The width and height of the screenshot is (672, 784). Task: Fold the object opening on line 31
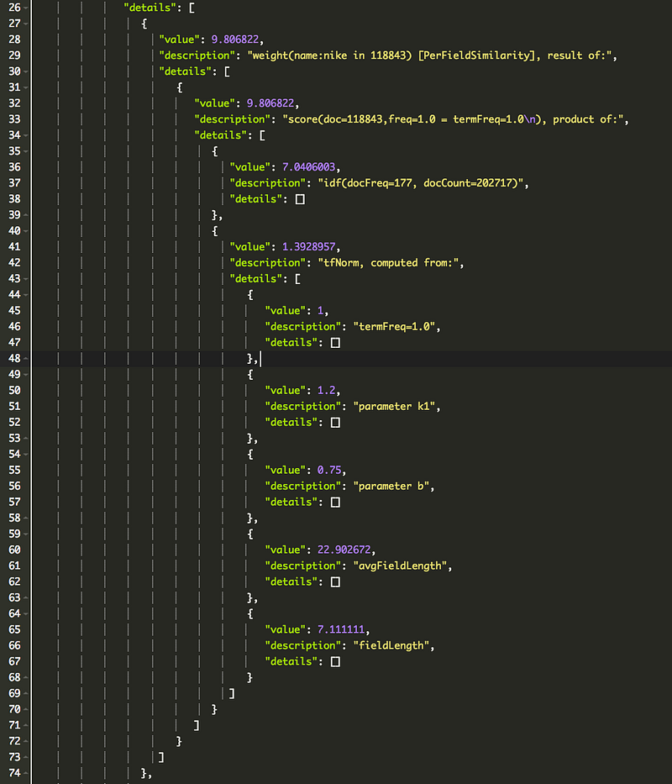tap(25, 87)
